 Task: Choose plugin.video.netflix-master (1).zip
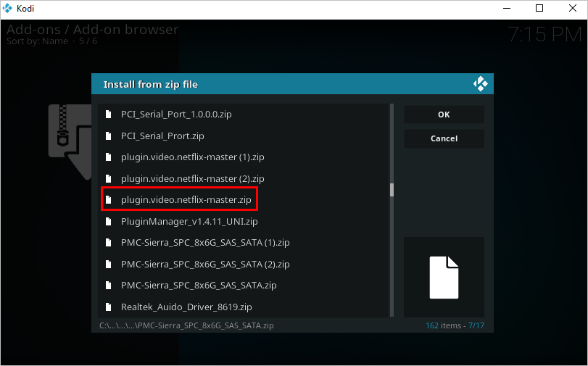pyautogui.click(x=244, y=157)
